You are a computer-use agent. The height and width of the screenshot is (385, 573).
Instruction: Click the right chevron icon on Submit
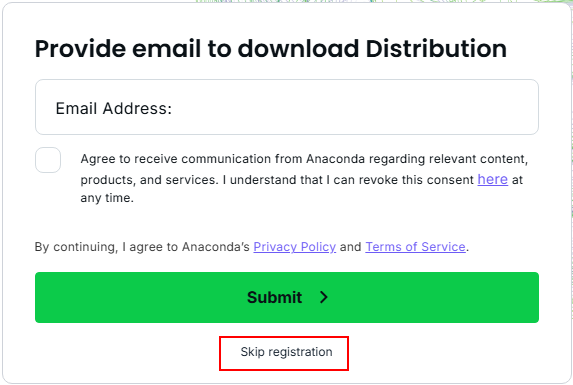(x=324, y=297)
